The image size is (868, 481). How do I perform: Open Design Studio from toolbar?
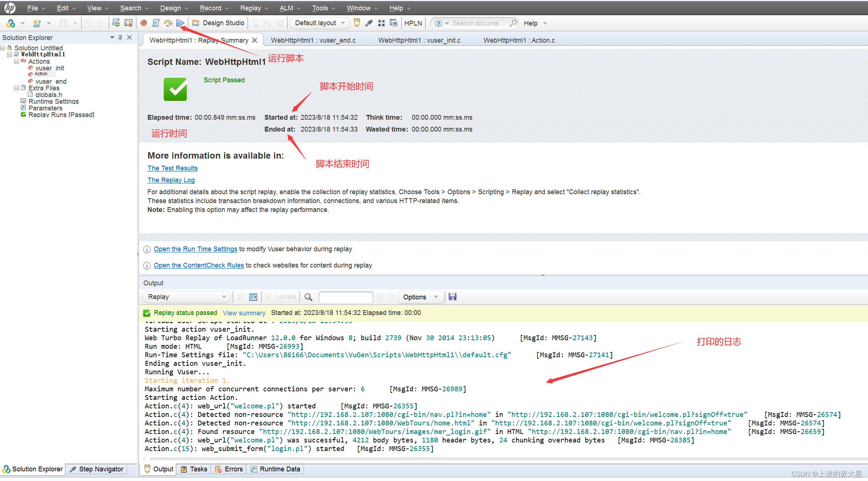pyautogui.click(x=218, y=23)
